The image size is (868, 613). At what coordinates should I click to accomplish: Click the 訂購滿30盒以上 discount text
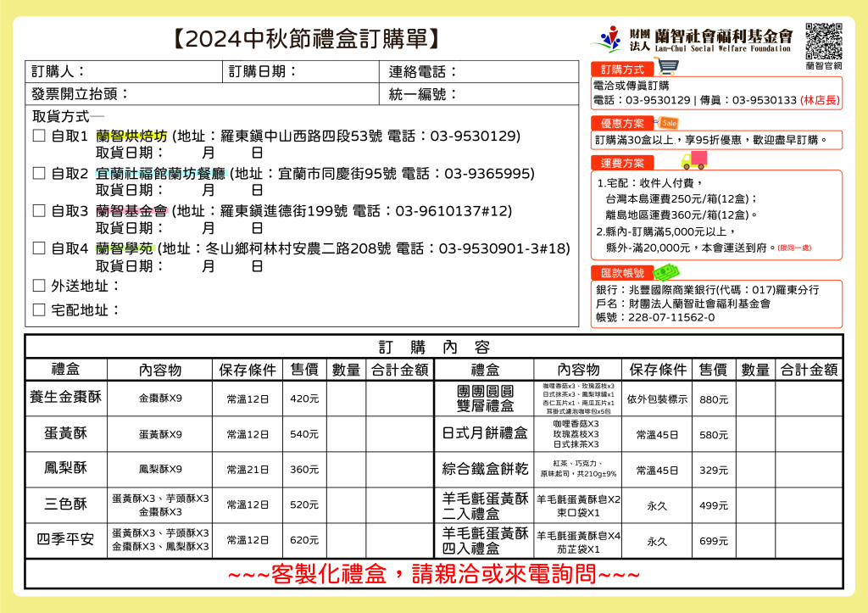coord(711,140)
